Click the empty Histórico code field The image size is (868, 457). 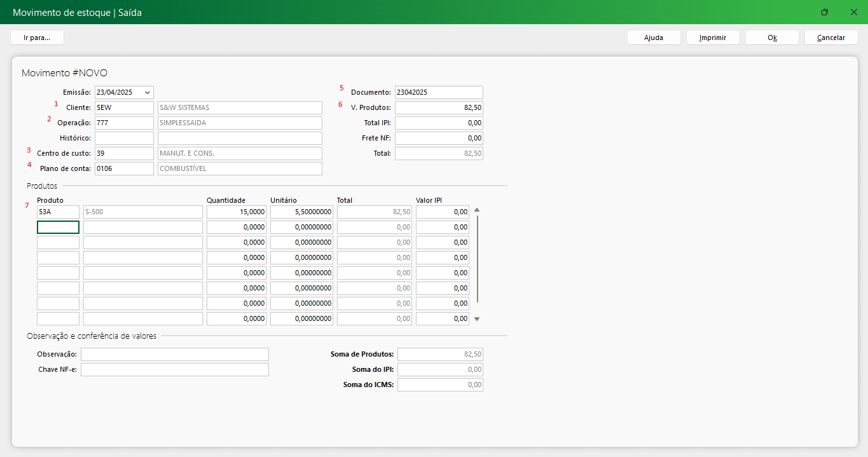(124, 138)
